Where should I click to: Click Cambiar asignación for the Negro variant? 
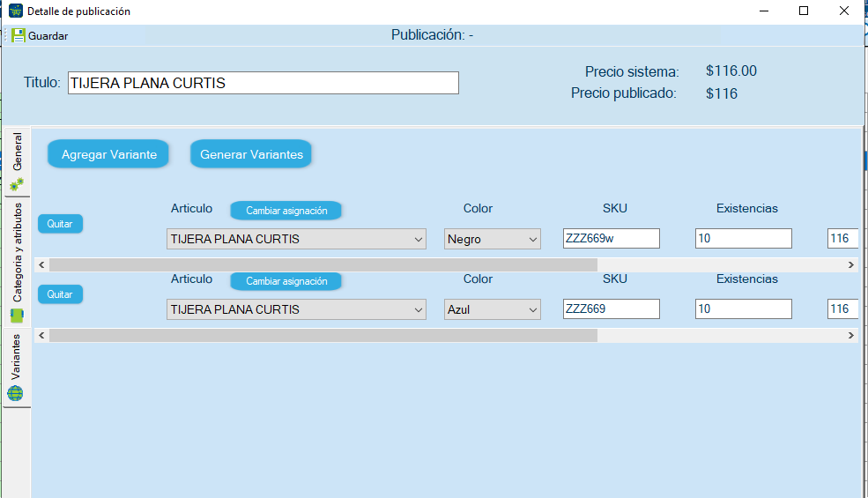click(x=286, y=211)
